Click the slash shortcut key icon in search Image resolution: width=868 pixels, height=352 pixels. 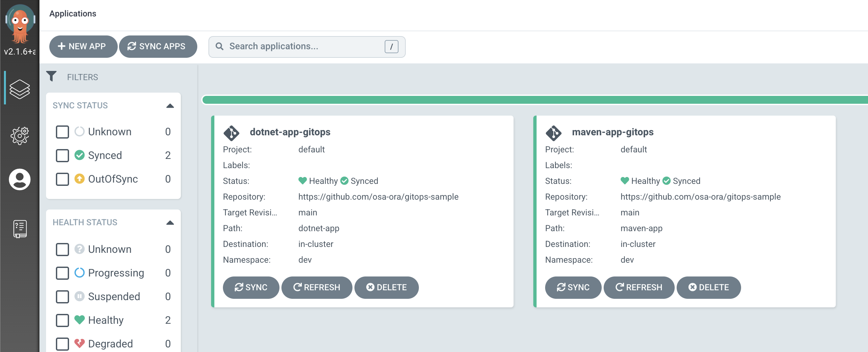pos(391,46)
